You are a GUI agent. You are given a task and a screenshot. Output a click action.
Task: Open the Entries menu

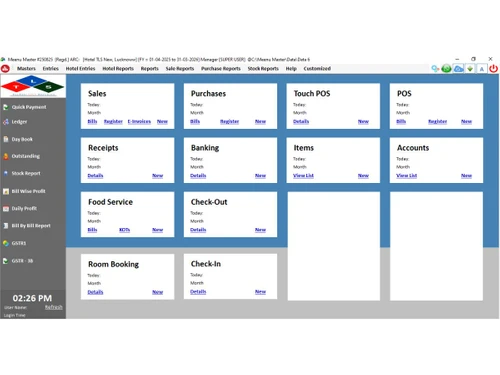[x=50, y=68]
